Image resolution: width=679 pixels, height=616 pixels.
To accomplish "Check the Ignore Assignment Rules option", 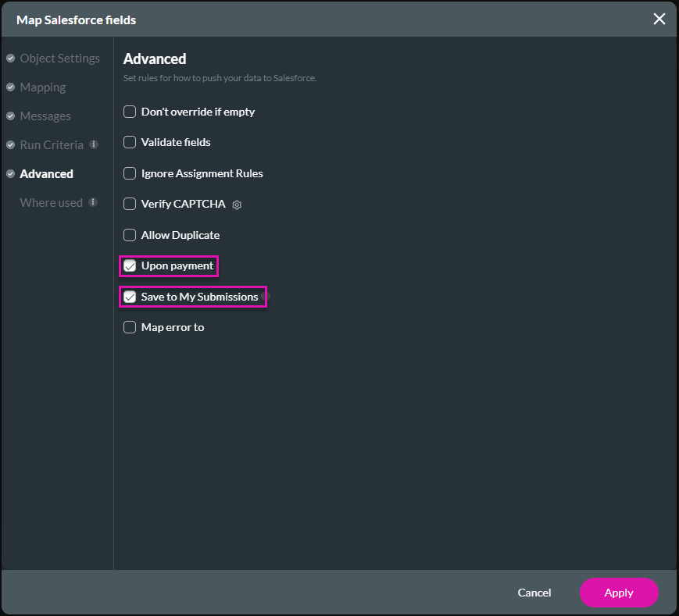I will (130, 173).
